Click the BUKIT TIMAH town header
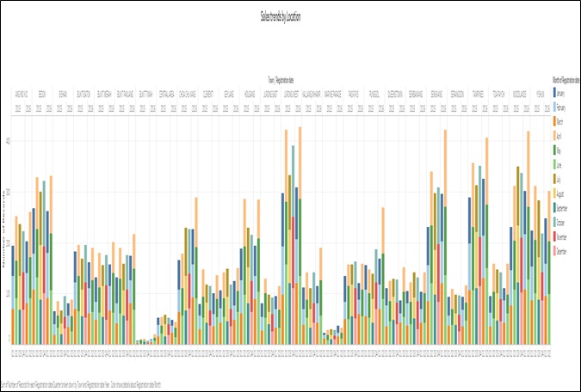581x392 pixels. 145,95
